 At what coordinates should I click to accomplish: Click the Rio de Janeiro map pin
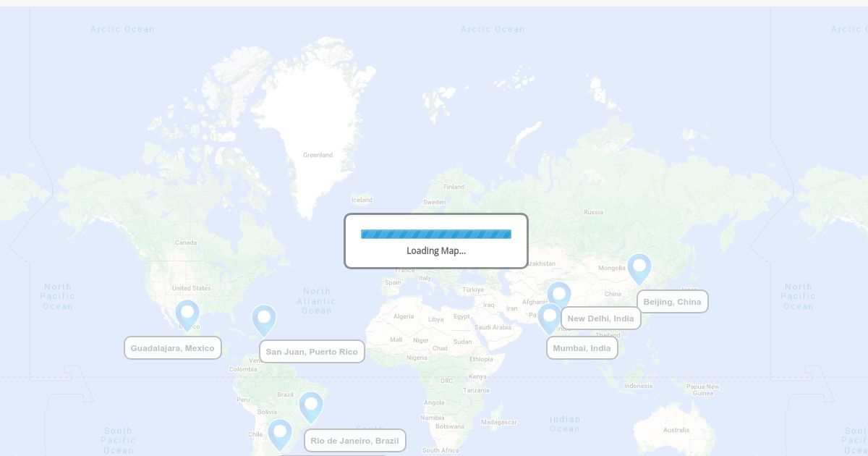click(x=311, y=407)
